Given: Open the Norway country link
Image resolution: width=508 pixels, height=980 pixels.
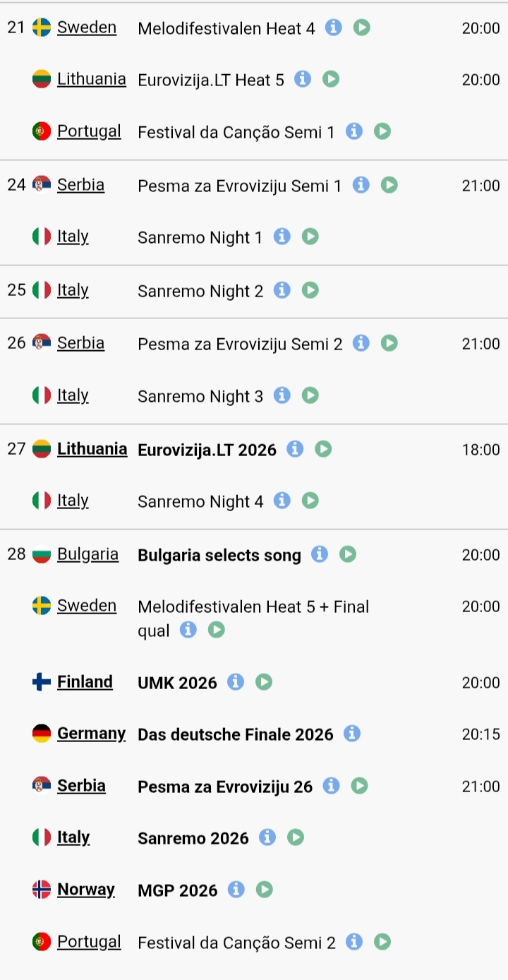Looking at the screenshot, I should (86, 890).
